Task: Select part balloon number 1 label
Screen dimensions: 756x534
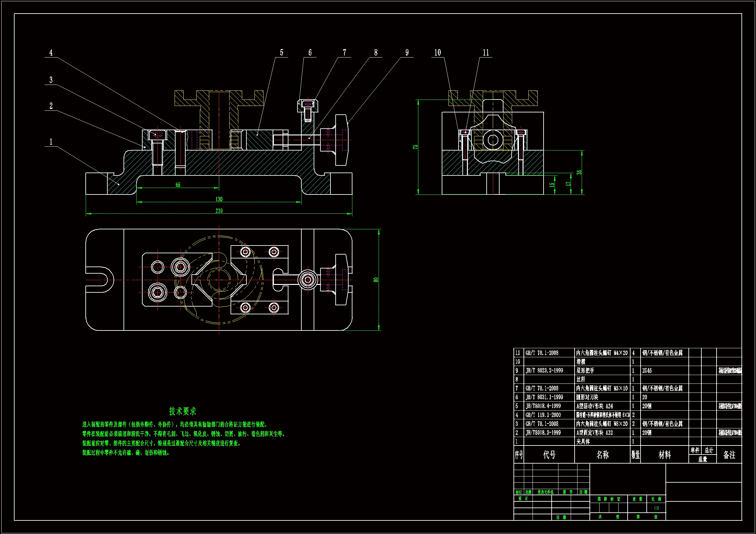Action: (x=51, y=142)
